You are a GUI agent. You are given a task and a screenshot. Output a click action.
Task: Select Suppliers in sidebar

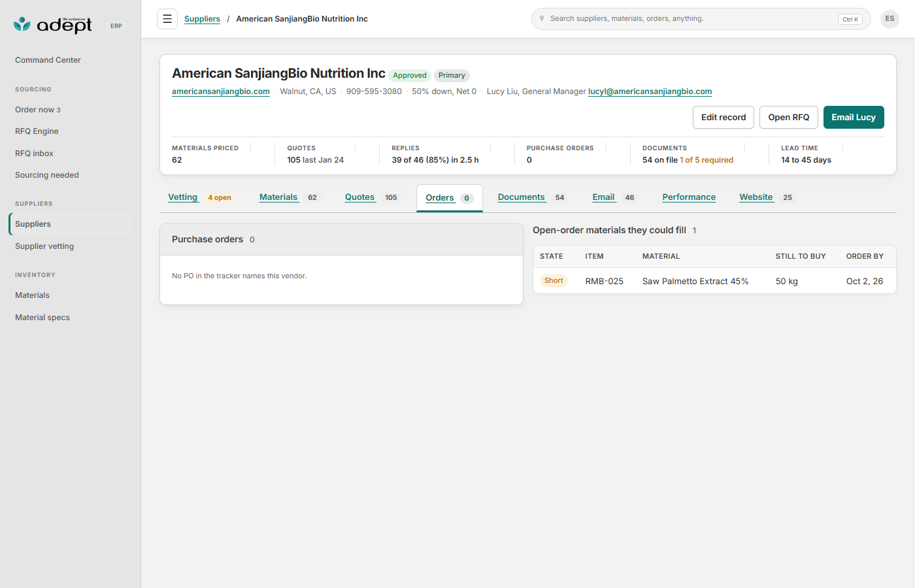pos(71,224)
